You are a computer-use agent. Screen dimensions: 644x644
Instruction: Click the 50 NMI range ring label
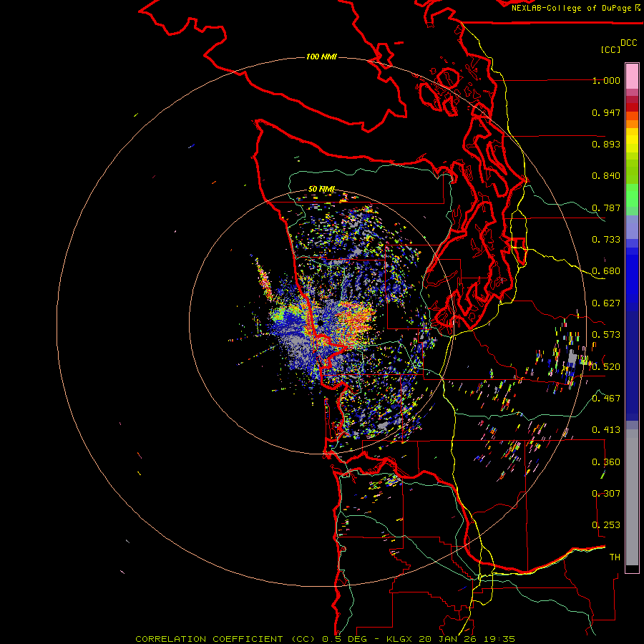coord(321,189)
